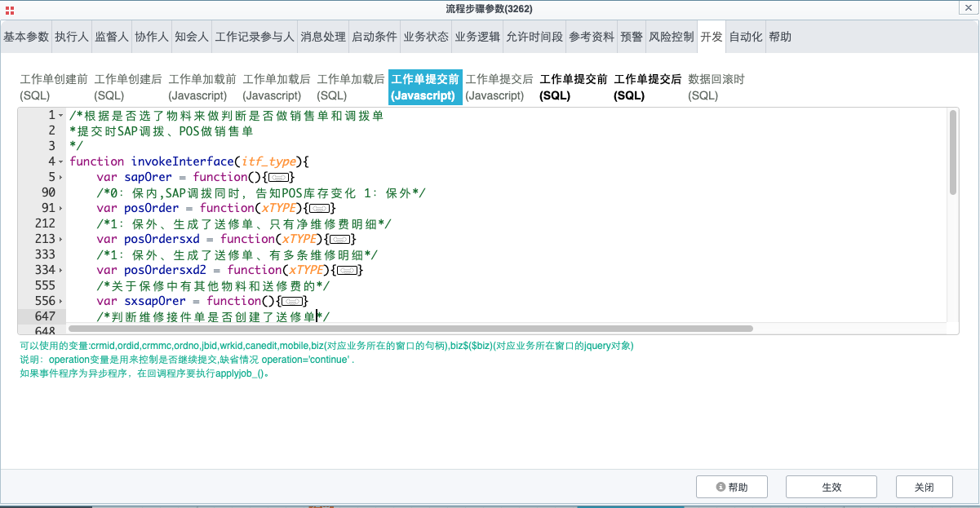980x508 pixels.
Task: Click the vertical scrollbar of code editor
Action: point(952,153)
